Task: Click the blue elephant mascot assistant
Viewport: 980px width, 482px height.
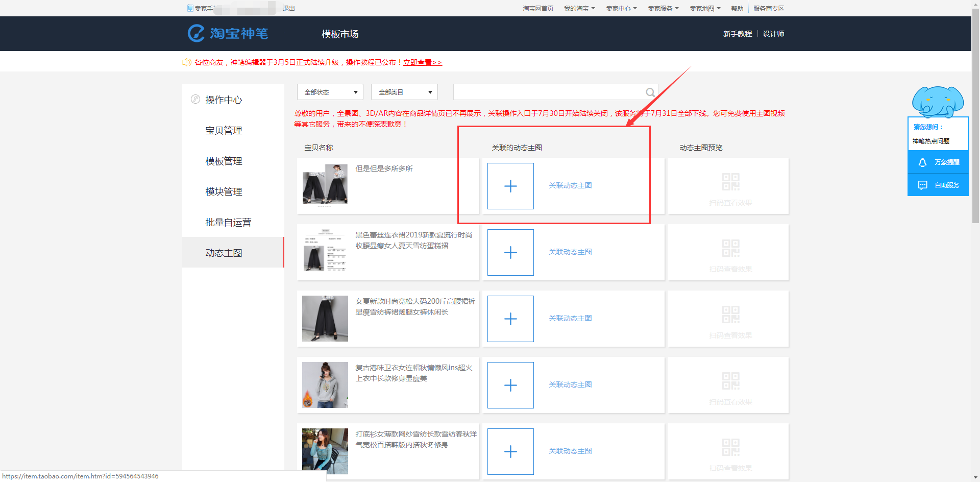Action: click(938, 102)
